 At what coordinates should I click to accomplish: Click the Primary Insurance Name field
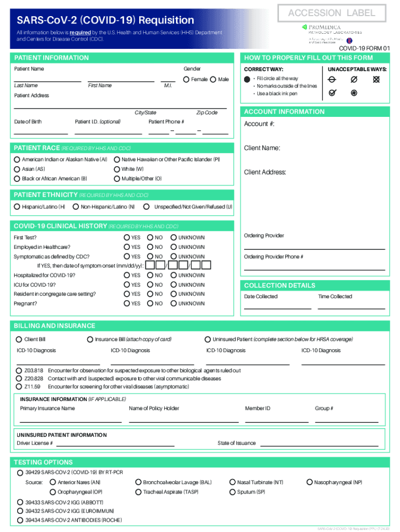71,419
